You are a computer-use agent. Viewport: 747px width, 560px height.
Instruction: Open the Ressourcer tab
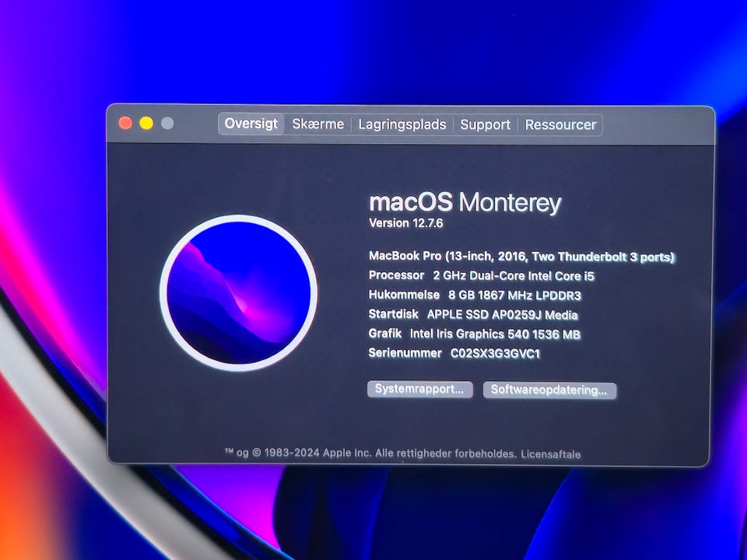[560, 125]
